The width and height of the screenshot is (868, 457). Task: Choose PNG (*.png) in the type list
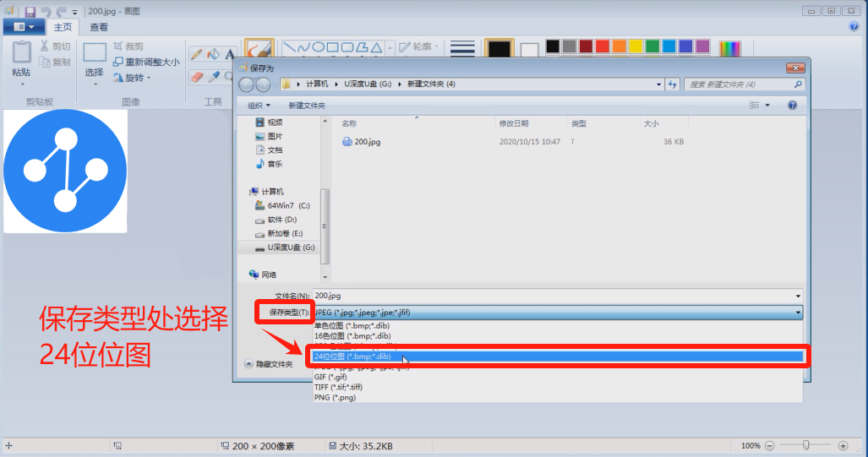(335, 397)
